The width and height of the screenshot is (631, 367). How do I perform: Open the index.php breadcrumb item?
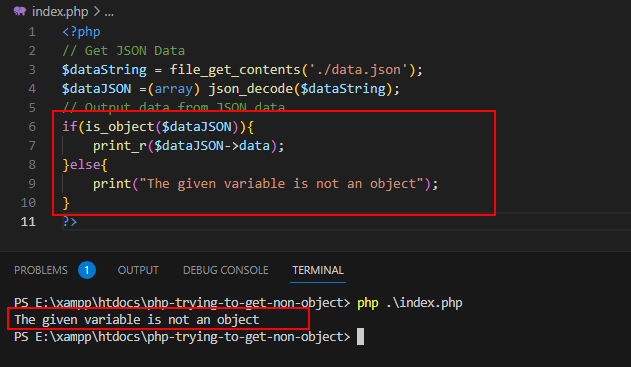click(60, 11)
